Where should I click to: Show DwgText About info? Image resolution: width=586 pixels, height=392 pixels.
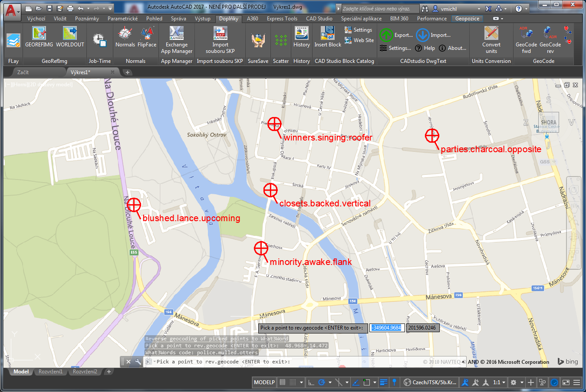(453, 48)
